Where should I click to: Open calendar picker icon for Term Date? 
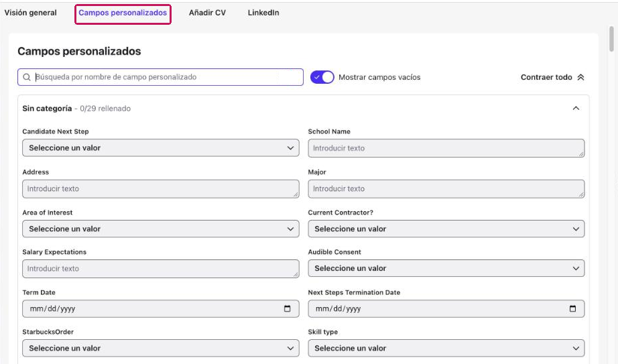288,308
